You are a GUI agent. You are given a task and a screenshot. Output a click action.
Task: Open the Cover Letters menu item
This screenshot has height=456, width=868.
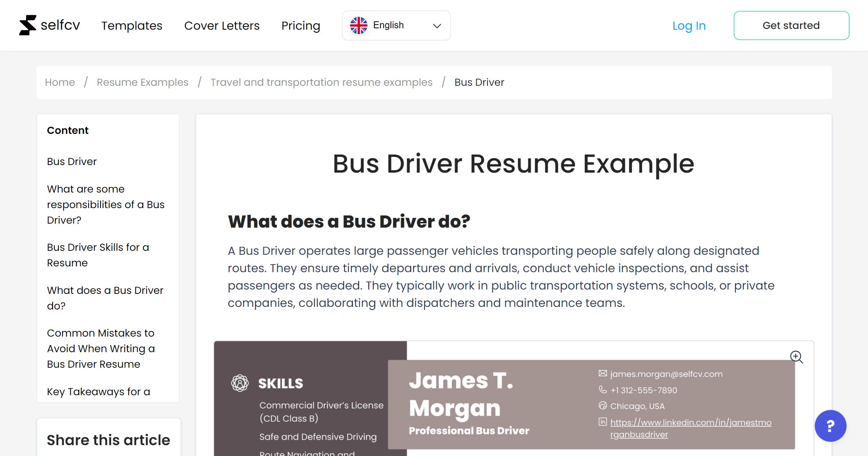(222, 26)
